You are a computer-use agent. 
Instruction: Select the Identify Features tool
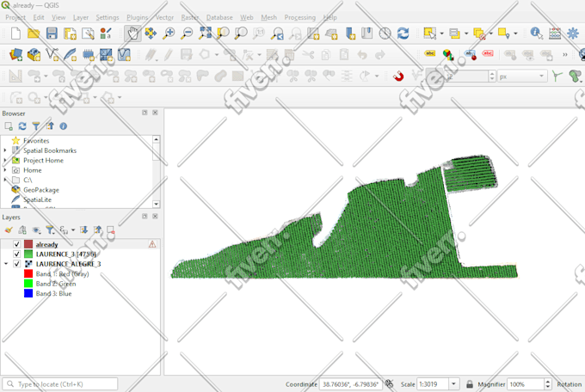[x=537, y=34]
